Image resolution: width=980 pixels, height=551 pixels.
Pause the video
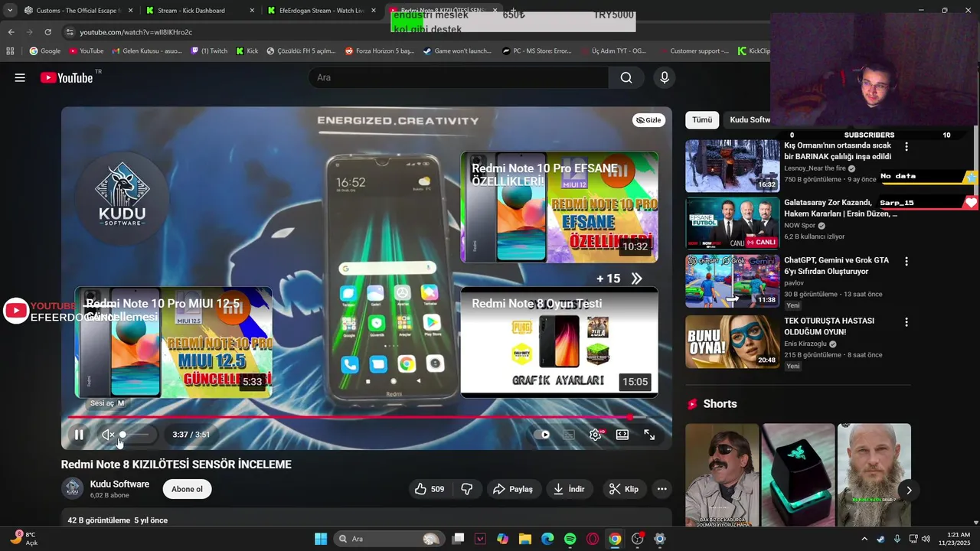[x=79, y=435]
